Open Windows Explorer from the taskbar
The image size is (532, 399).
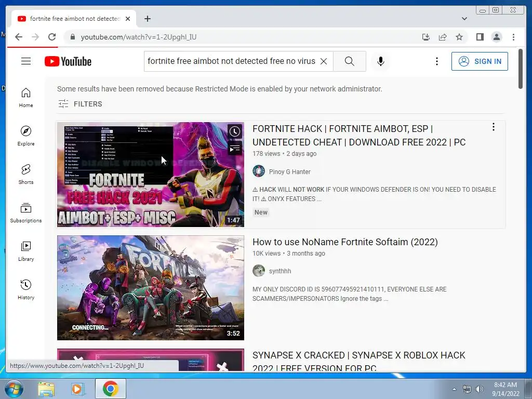[46, 389]
